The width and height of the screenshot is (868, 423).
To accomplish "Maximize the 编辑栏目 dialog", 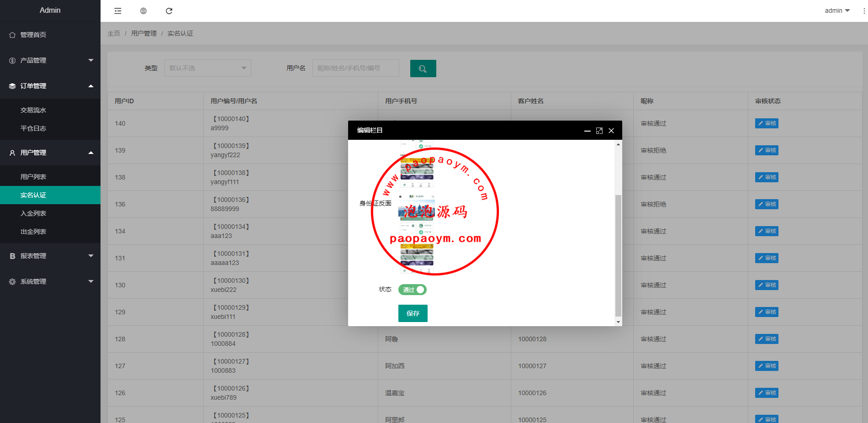I will coord(599,131).
